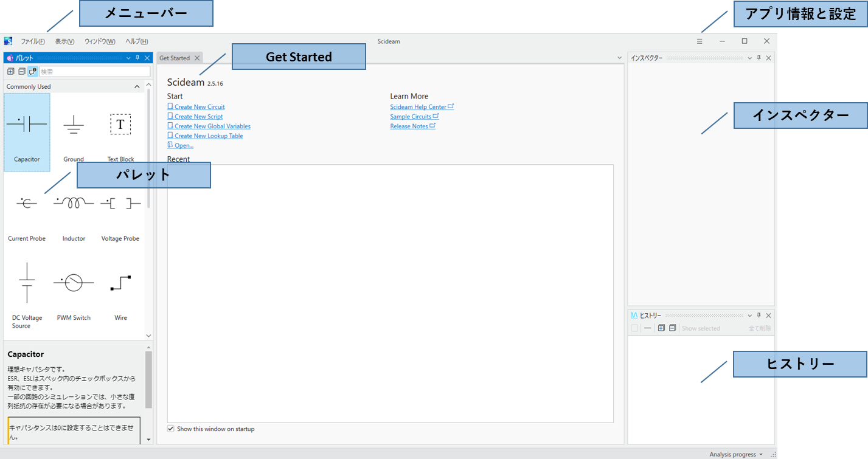Select the Wire component
The image size is (868, 459).
click(120, 292)
